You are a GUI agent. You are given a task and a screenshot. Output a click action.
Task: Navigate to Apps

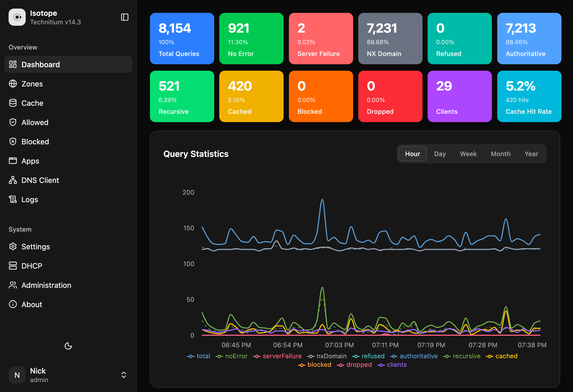(68, 161)
